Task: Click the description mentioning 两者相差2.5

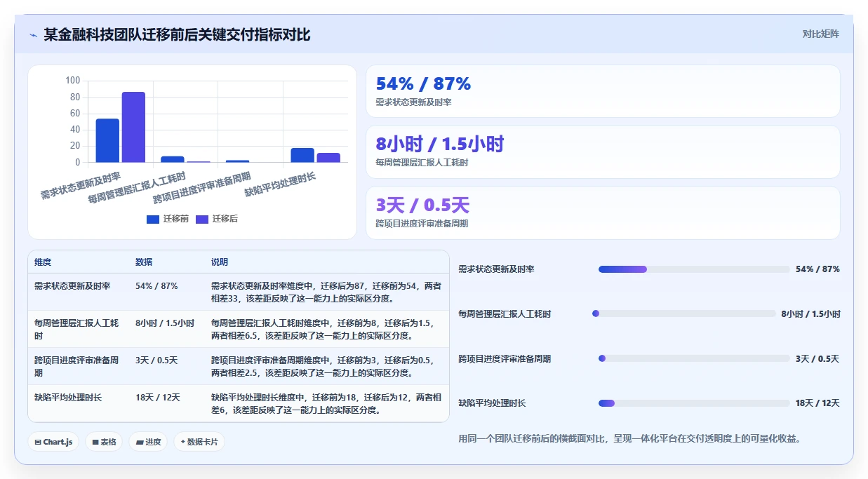Action: point(326,367)
